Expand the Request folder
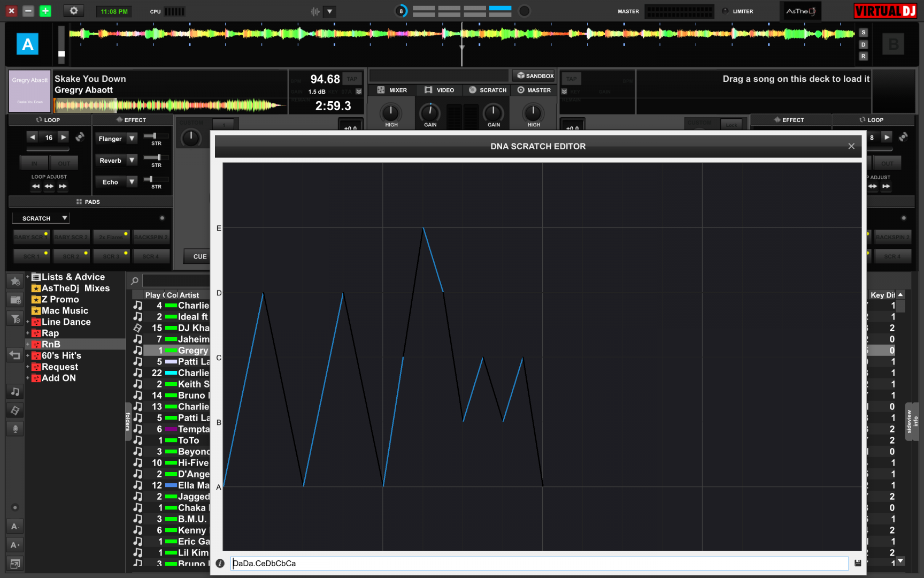The height and width of the screenshot is (578, 924). tap(27, 367)
